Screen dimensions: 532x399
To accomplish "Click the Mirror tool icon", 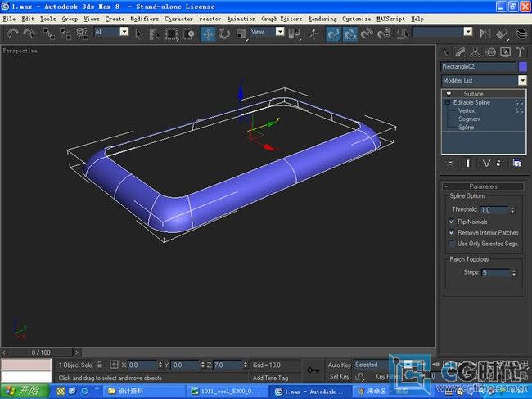I will (485, 34).
